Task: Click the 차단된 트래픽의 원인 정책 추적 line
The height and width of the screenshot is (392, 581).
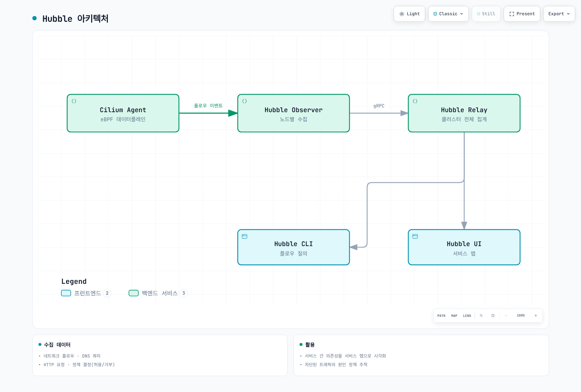Action: [336, 365]
